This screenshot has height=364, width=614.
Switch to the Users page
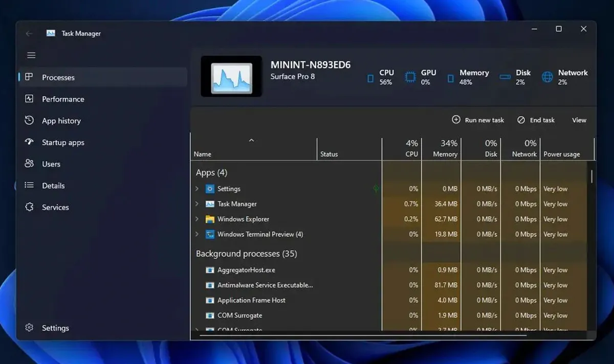103,164
